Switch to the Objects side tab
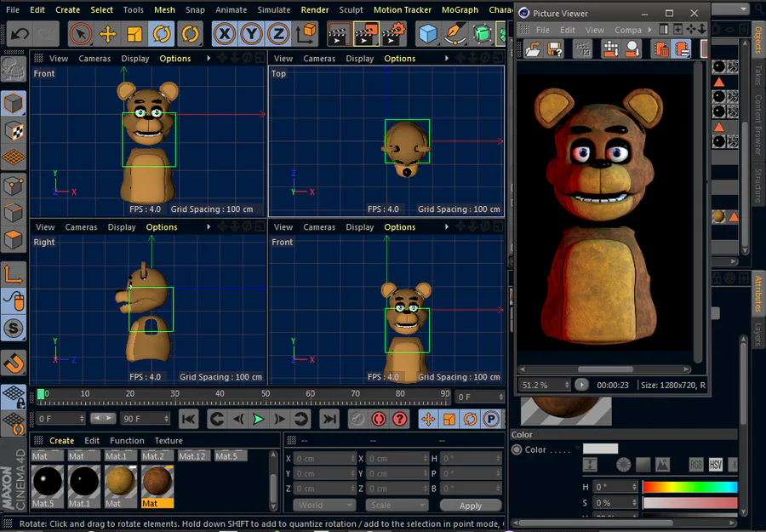Viewport: 766px width, 532px height. tap(757, 40)
